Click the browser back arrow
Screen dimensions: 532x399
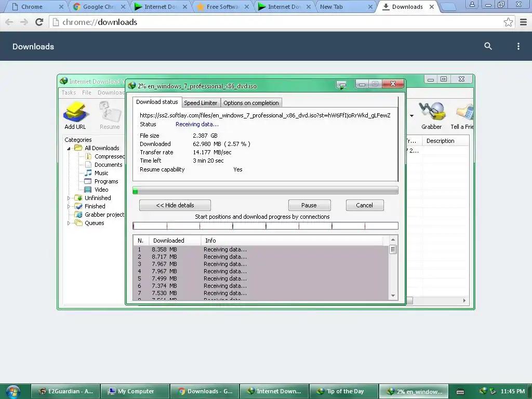[x=9, y=22]
